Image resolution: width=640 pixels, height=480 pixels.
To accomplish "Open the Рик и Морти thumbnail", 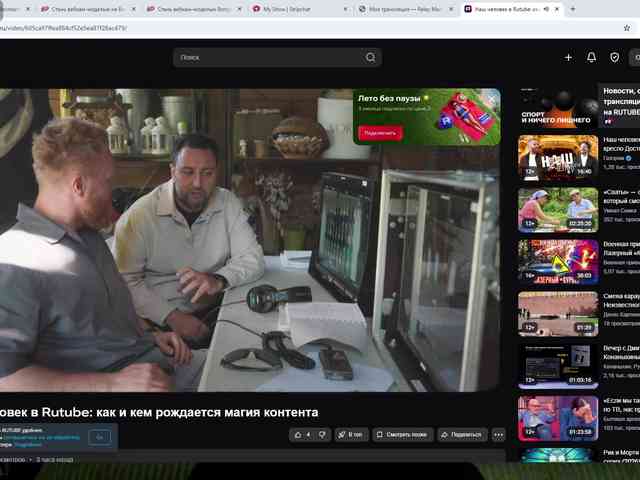I will pos(558,455).
